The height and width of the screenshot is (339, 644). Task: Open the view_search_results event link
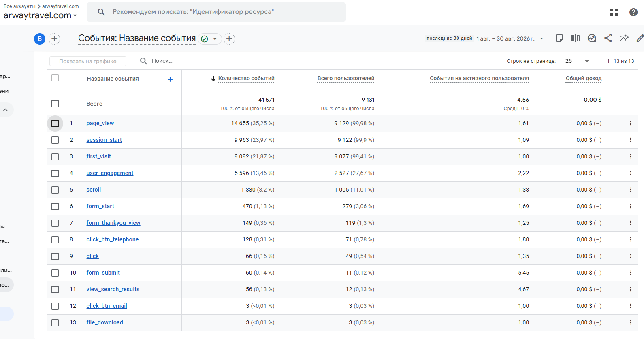(x=113, y=289)
